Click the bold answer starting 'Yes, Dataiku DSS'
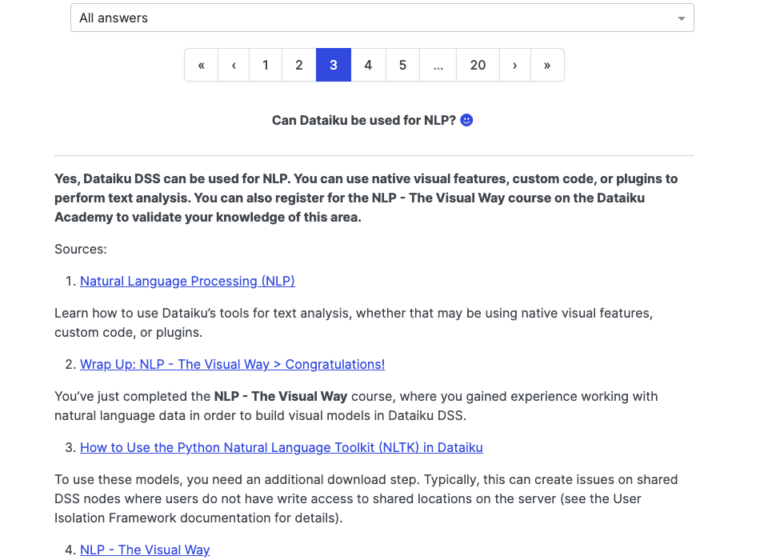 click(x=366, y=198)
